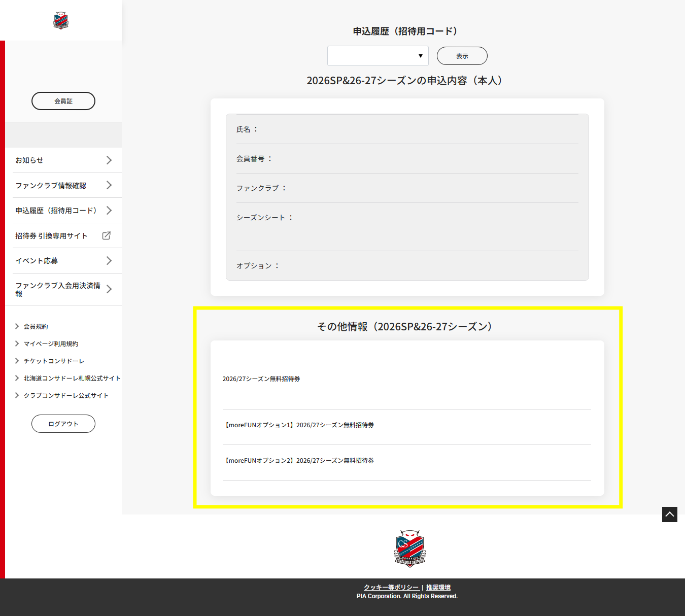Viewport: 685px width, 616px height.
Task: Open the 会員規約 link
Action: pyautogui.click(x=36, y=326)
